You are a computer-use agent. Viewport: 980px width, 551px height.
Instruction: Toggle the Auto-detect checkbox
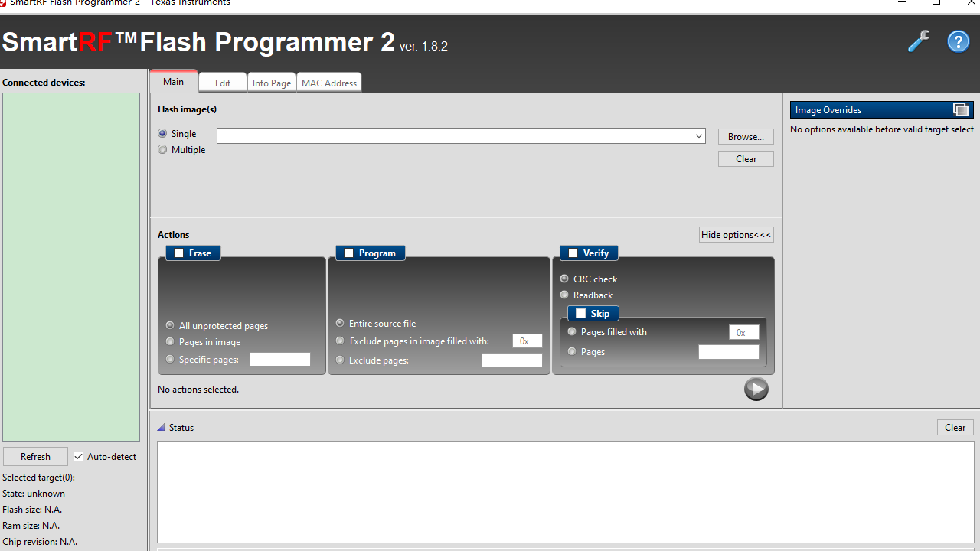(x=78, y=457)
